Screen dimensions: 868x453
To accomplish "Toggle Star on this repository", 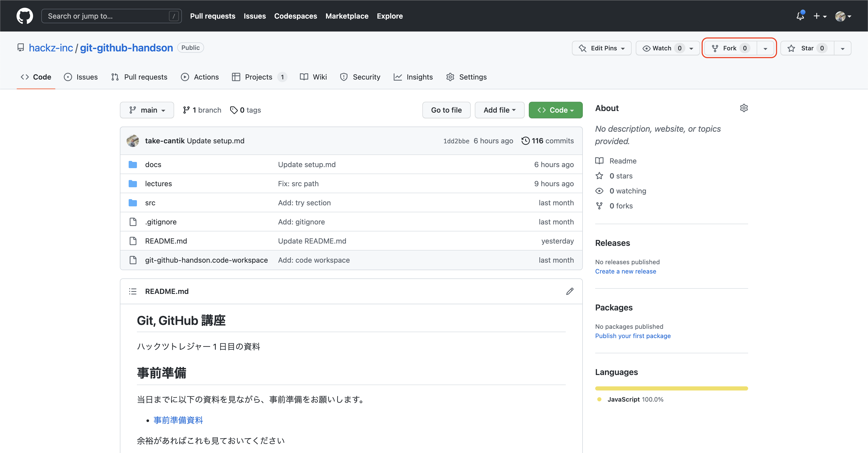I will point(807,48).
